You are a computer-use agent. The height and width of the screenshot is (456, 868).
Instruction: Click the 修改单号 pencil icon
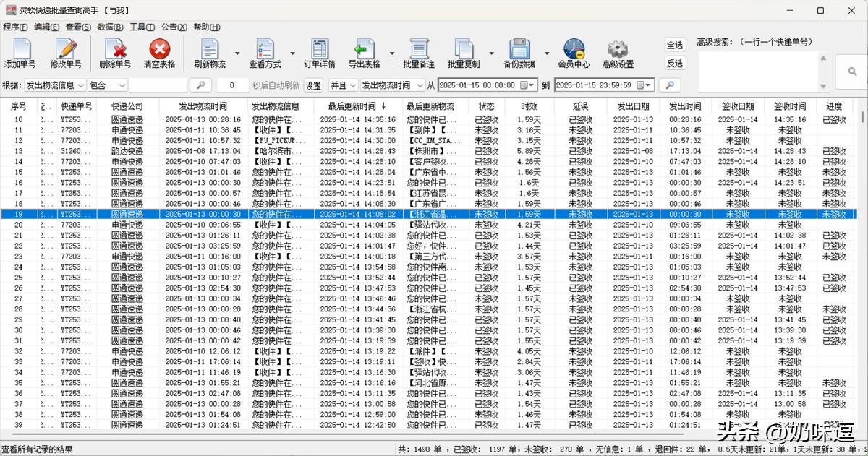click(66, 51)
